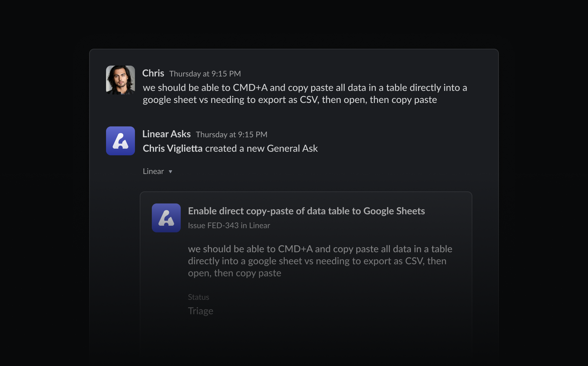Screen dimensions: 588x366
Task: Open Chris's profile from his name
Action: pyautogui.click(x=153, y=73)
